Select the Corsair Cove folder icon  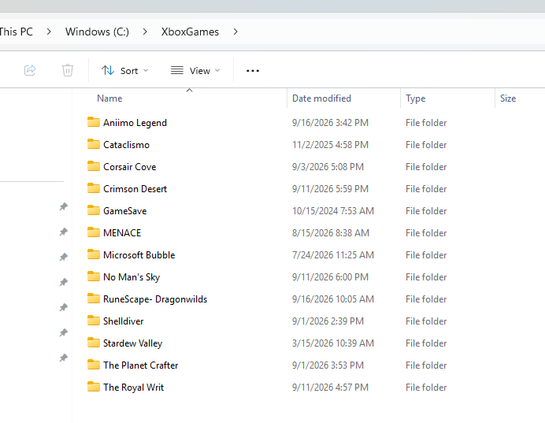point(93,166)
